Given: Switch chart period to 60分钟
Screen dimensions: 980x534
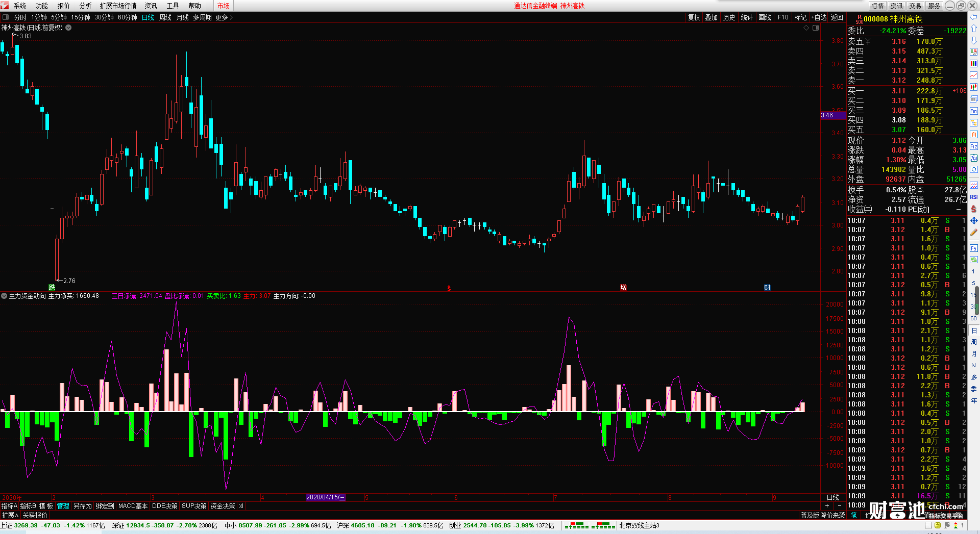Looking at the screenshot, I should pyautogui.click(x=128, y=17).
